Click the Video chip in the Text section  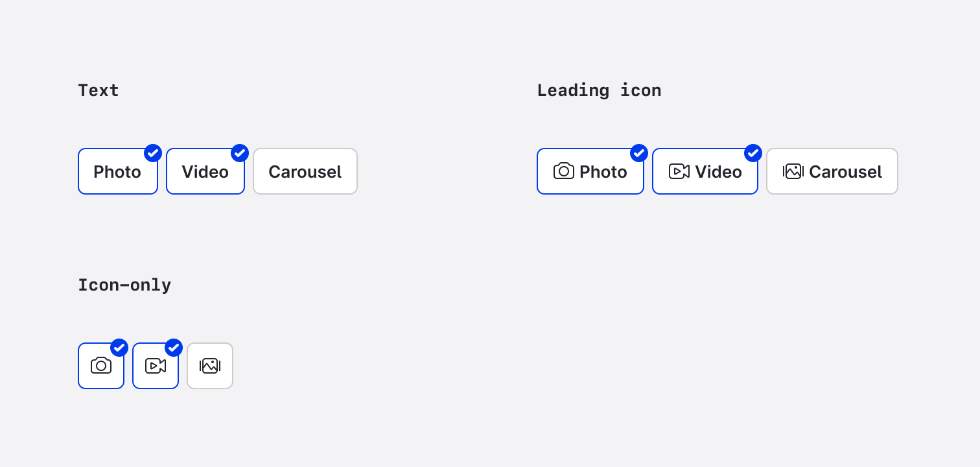(205, 171)
